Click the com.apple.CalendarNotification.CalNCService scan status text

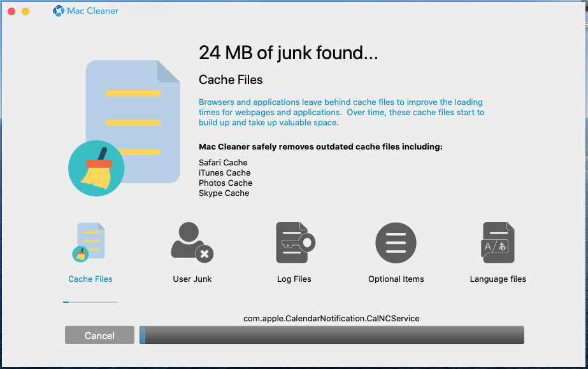point(331,319)
